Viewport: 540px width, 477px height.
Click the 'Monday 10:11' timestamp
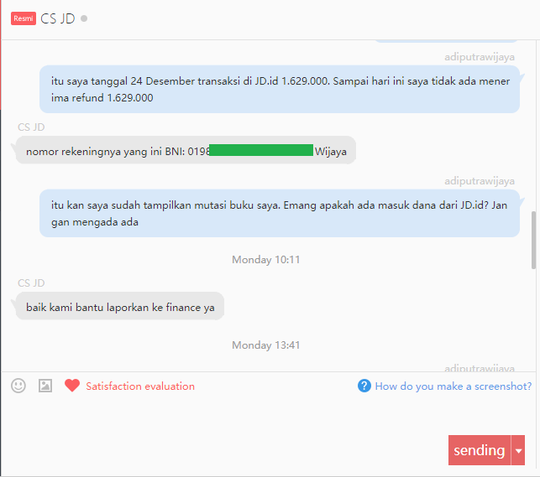coord(266,259)
